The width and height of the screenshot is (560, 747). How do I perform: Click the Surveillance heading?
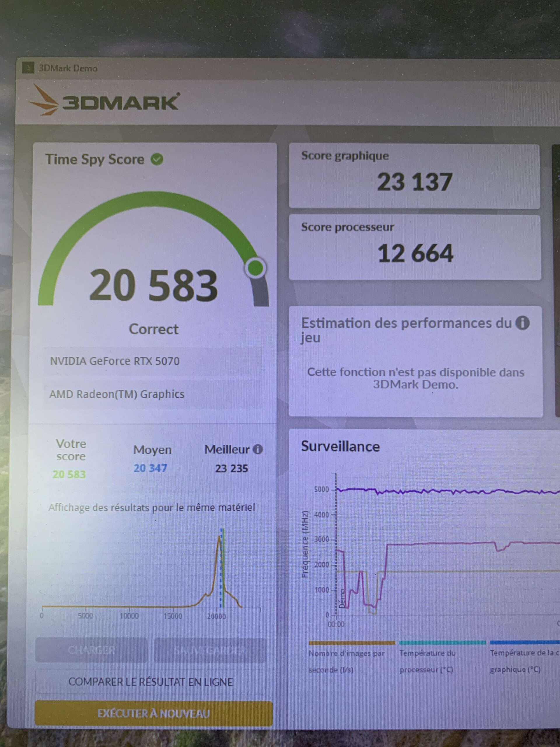tap(340, 446)
